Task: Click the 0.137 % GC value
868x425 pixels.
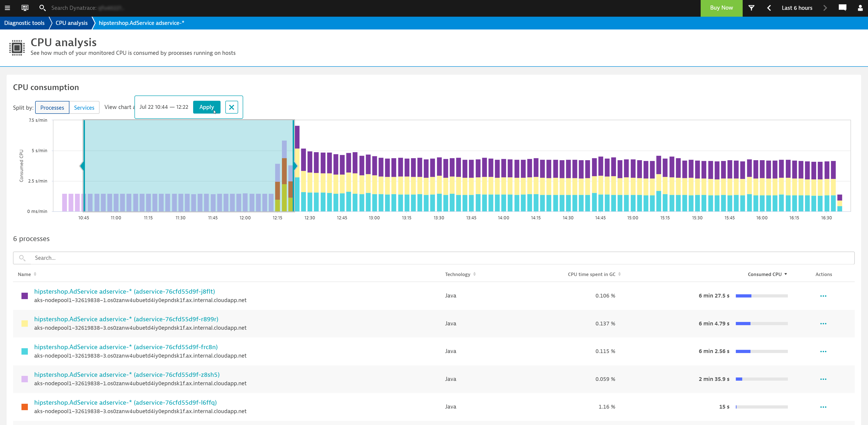Action: [x=605, y=324]
